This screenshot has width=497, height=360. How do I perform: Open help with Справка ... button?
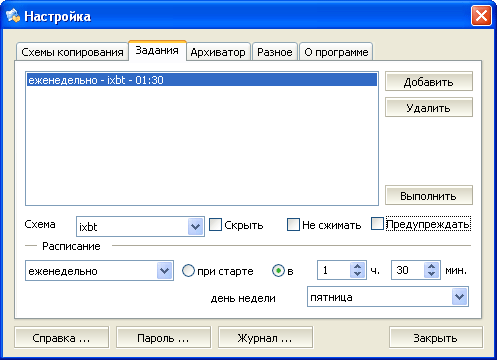pyautogui.click(x=61, y=338)
